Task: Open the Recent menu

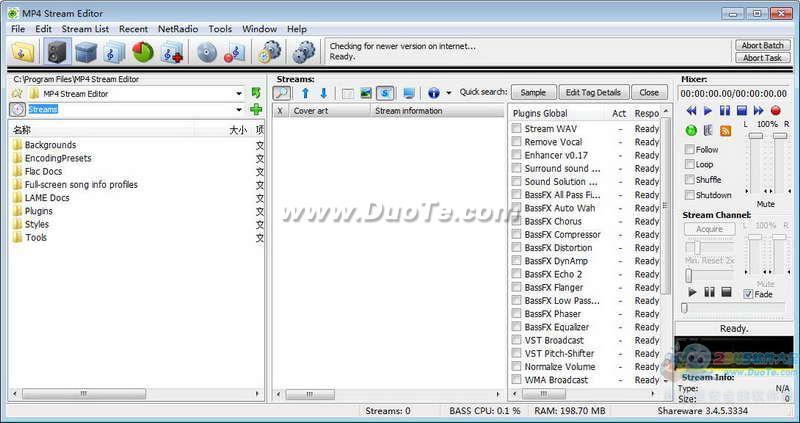Action: 133,29
